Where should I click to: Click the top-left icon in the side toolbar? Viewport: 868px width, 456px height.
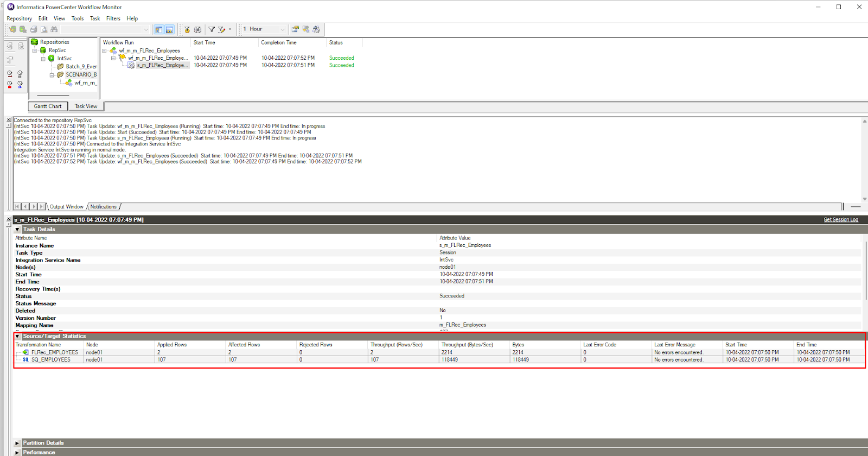10,46
